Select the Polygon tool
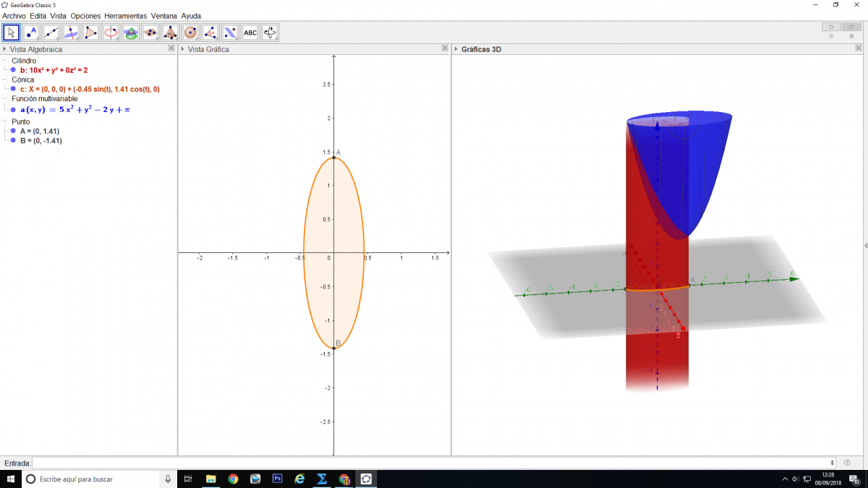The height and width of the screenshot is (488, 868). pyautogui.click(x=90, y=33)
